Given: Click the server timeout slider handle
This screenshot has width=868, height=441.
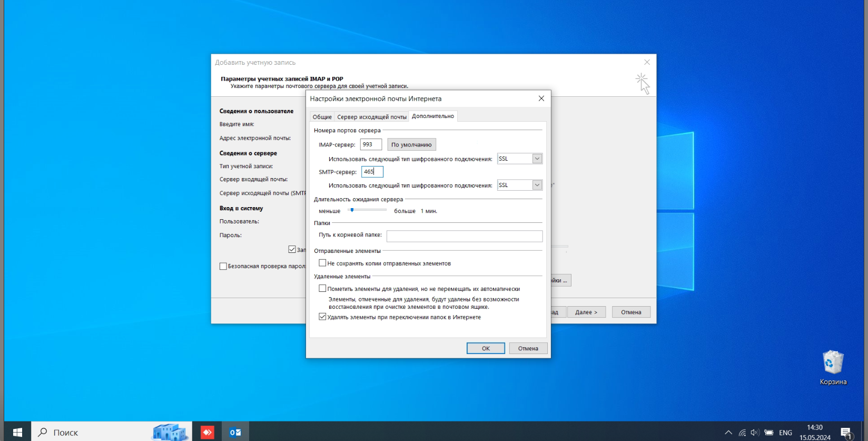Looking at the screenshot, I should click(352, 210).
